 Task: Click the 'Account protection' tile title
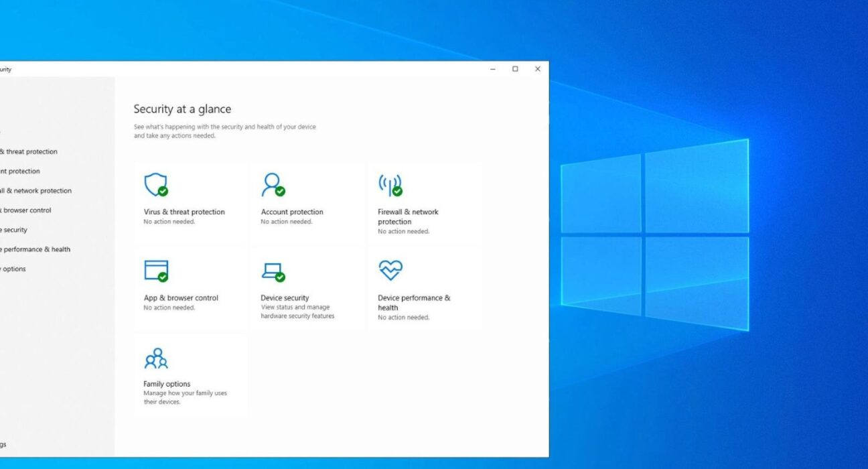[x=292, y=212]
